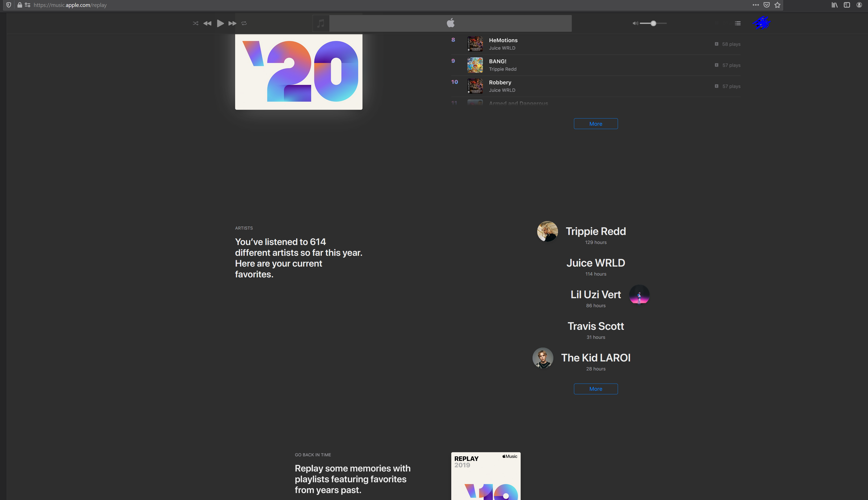Show more favorite artists
Viewport: 868px width, 500px height.
(596, 389)
